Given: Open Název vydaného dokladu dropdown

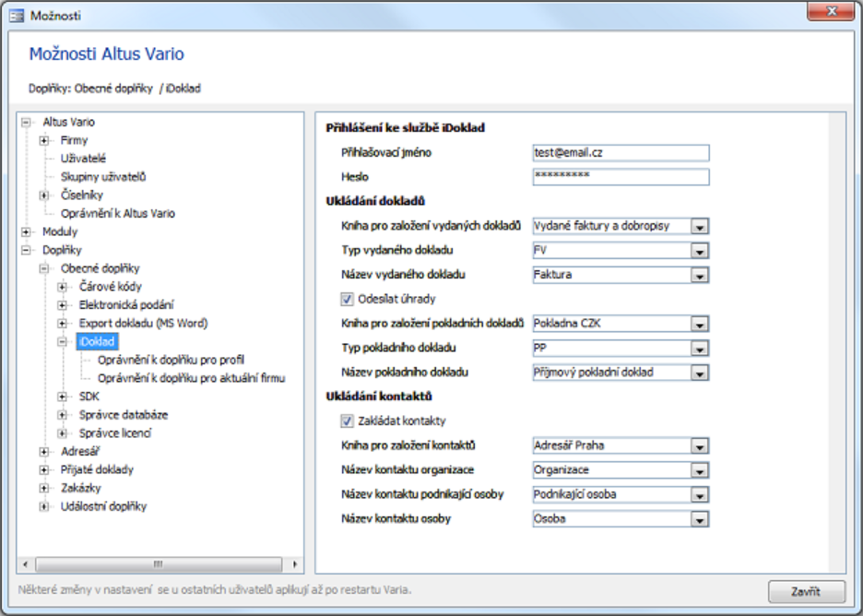Looking at the screenshot, I should pyautogui.click(x=700, y=275).
